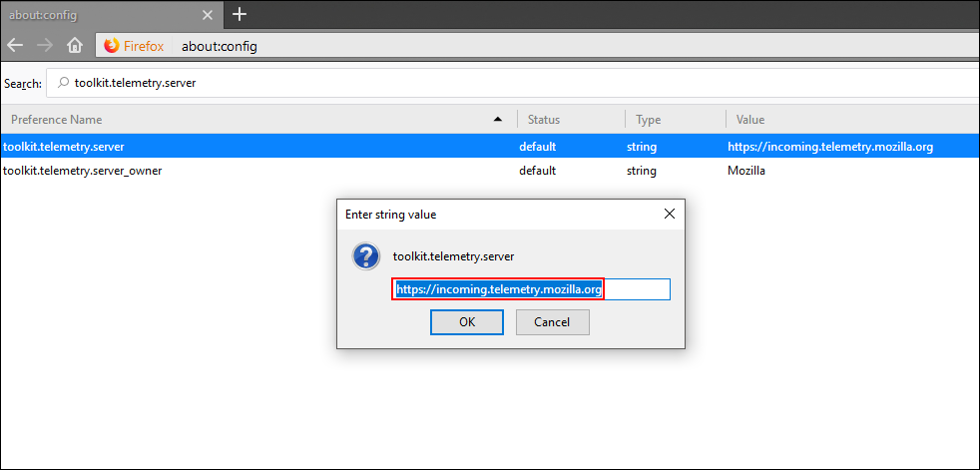Viewport: 980px width, 470px height.
Task: Click the Firefox identity icon in address bar
Action: (112, 46)
